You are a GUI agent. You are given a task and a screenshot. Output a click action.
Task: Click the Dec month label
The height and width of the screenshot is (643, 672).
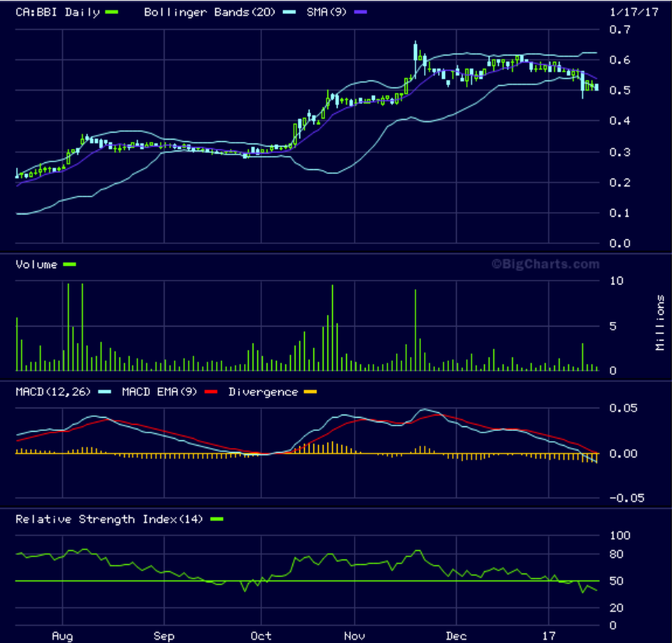coord(456,636)
